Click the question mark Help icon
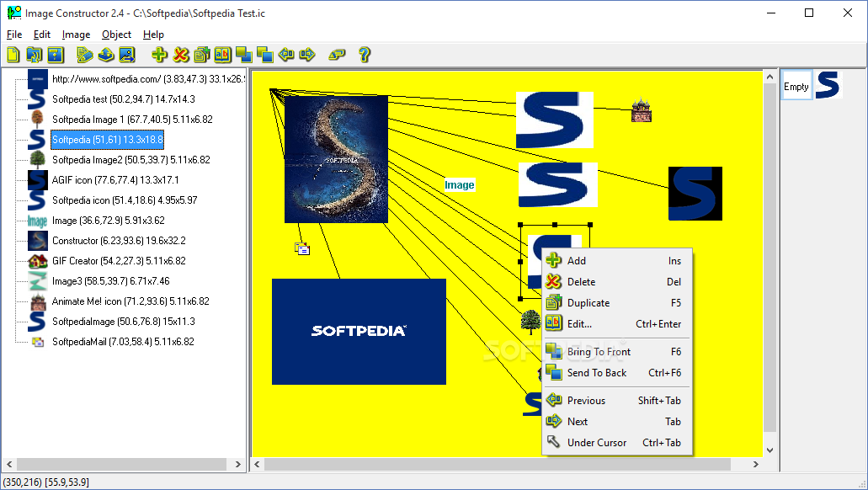The image size is (868, 490). tap(364, 54)
